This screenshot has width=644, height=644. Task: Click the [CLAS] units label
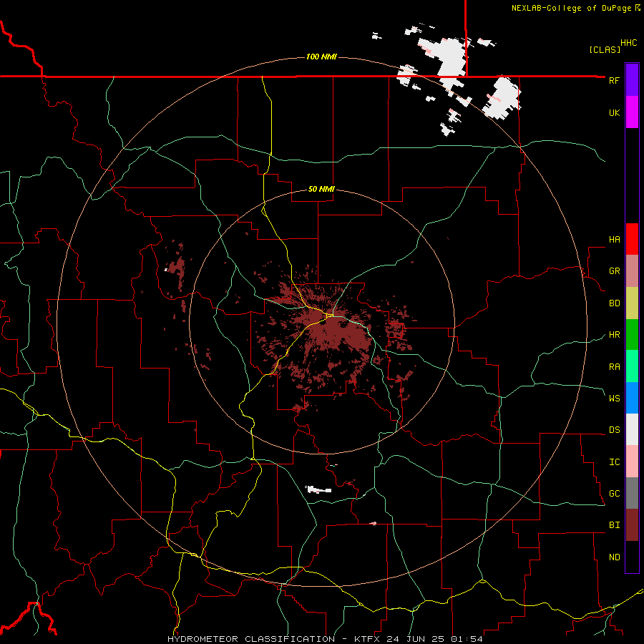[x=605, y=49]
